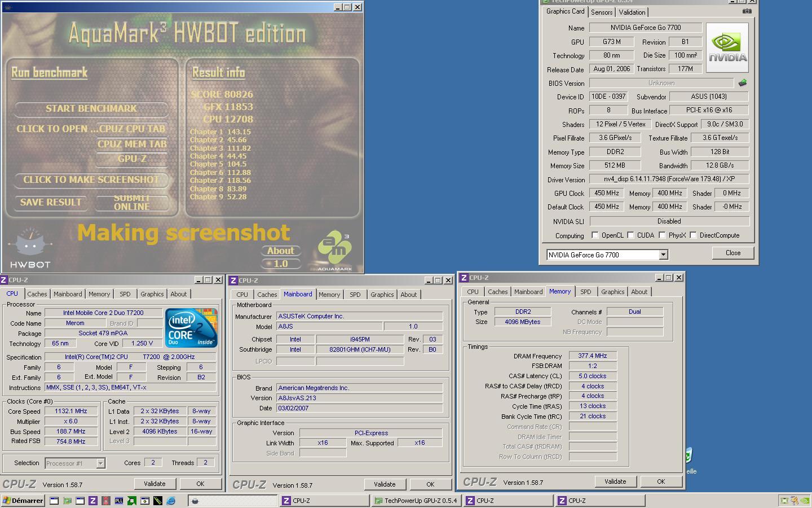Toggle the PhysX checkbox

662,235
